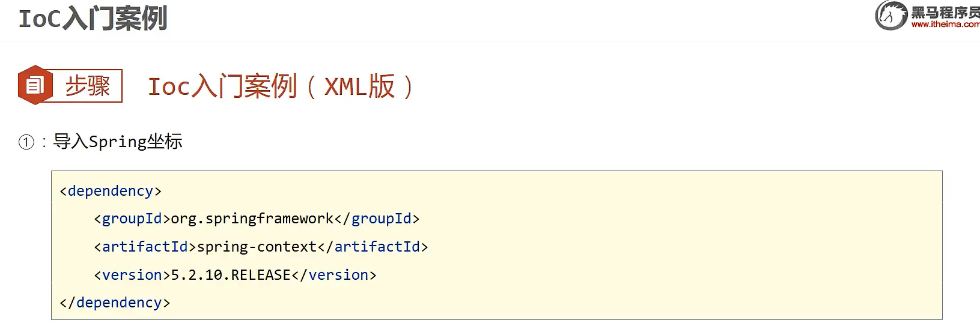
Task: Click the opening dependency tag
Action: click(111, 191)
